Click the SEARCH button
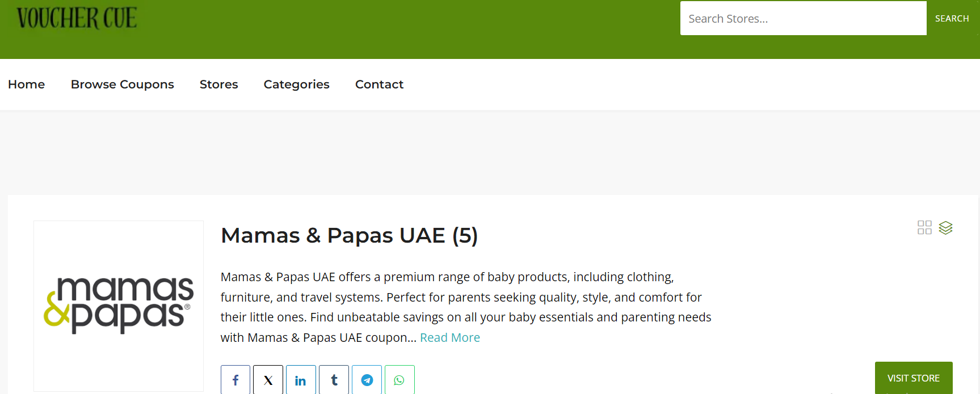 [952, 18]
